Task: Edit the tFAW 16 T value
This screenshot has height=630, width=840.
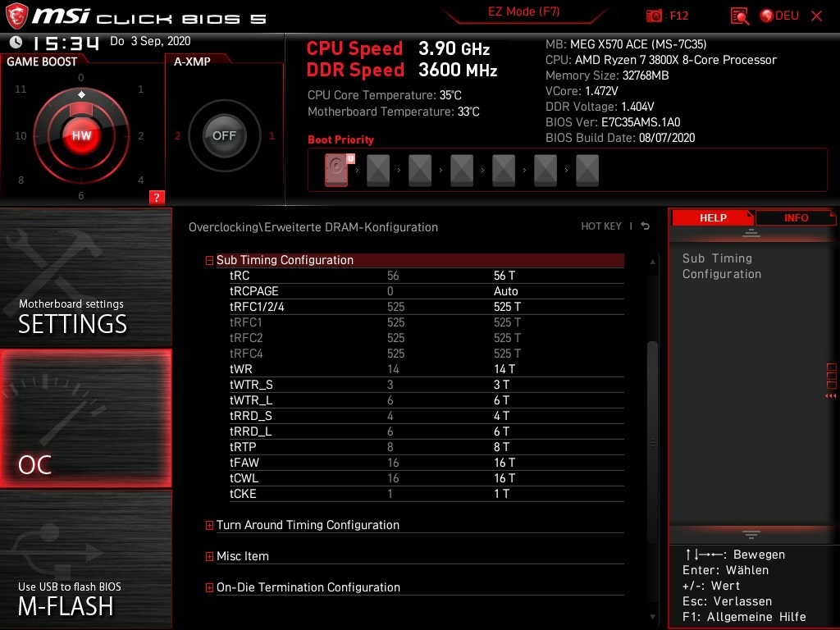Action: [504, 463]
